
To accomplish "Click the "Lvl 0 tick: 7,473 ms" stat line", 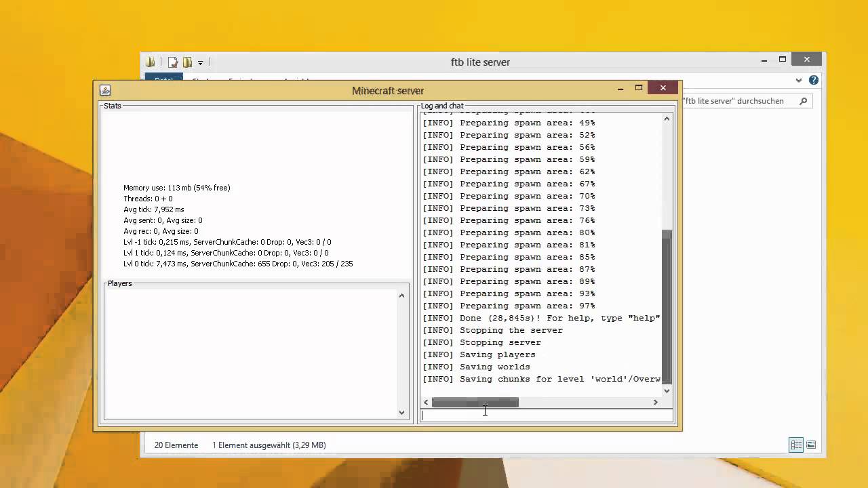I will click(x=238, y=264).
